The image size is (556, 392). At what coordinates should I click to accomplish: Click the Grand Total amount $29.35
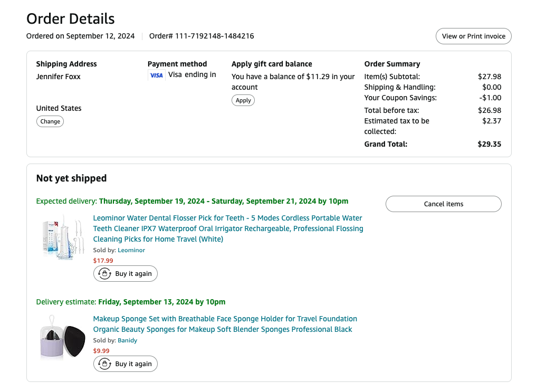pos(490,144)
